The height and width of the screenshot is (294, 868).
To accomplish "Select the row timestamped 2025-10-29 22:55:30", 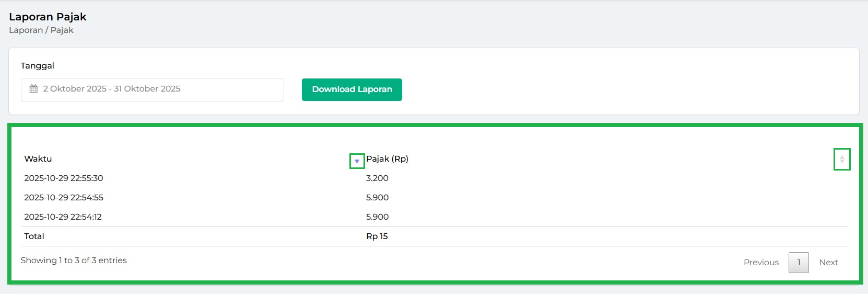I will 64,178.
